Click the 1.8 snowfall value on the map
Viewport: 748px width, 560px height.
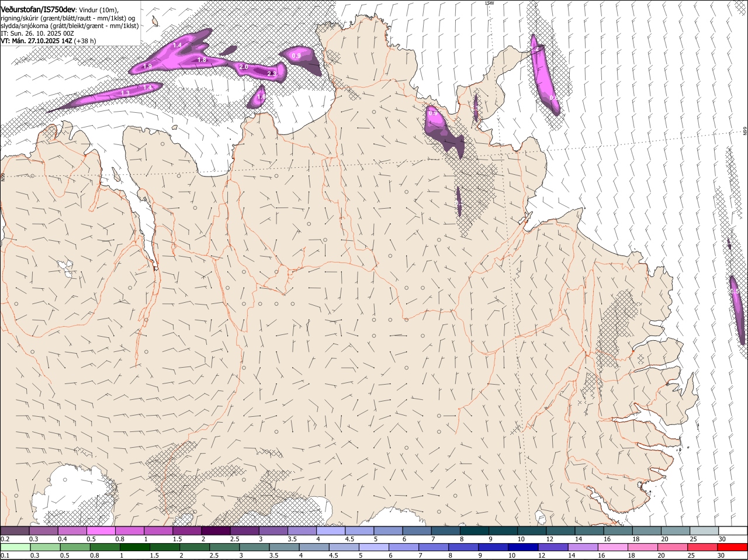[202, 60]
